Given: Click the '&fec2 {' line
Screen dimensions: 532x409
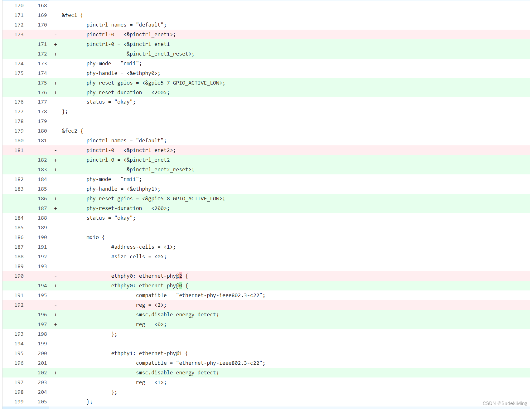Looking at the screenshot, I should point(266,131).
